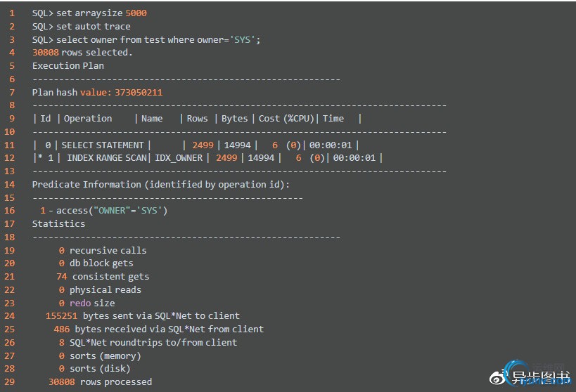Click the '30808 rows processed' line

click(x=100, y=382)
